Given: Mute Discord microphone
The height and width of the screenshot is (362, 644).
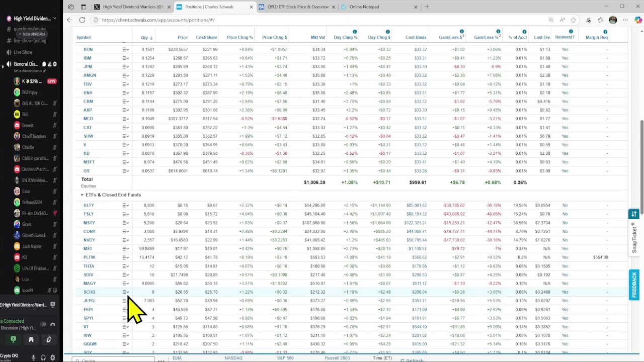Looking at the screenshot, I should pos(34,357).
